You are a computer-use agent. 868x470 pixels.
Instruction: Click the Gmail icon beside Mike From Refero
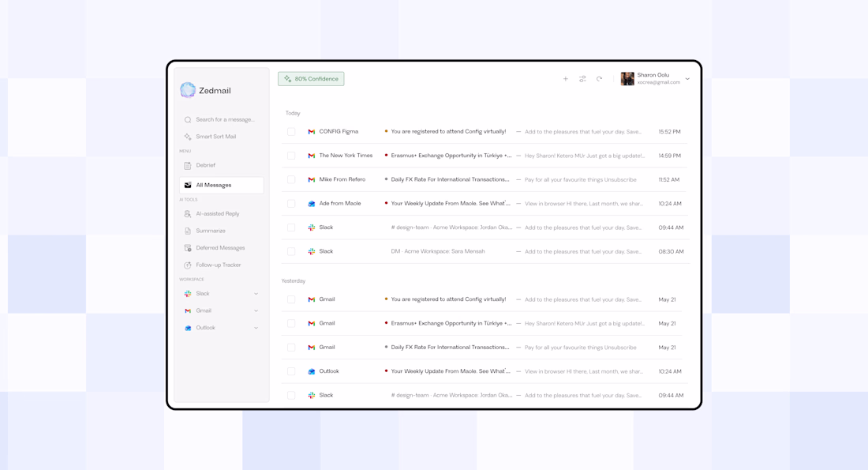coord(311,179)
